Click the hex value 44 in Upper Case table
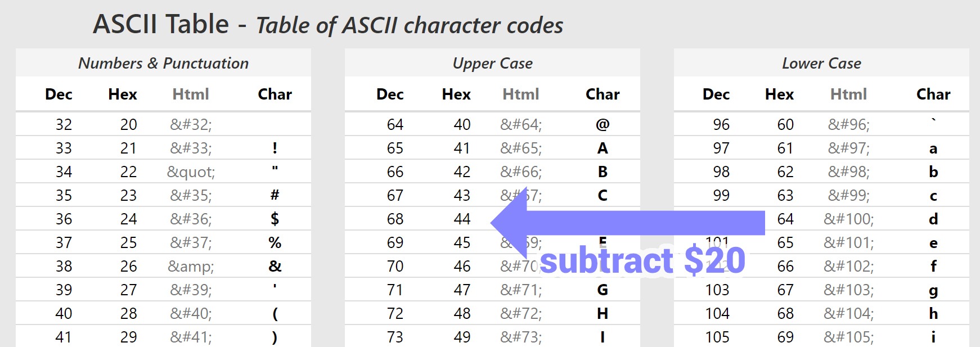The width and height of the screenshot is (980, 347). click(x=462, y=219)
